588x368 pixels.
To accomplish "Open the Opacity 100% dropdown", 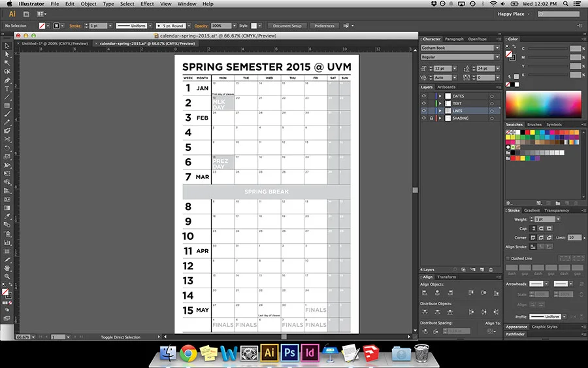I will pos(235,26).
